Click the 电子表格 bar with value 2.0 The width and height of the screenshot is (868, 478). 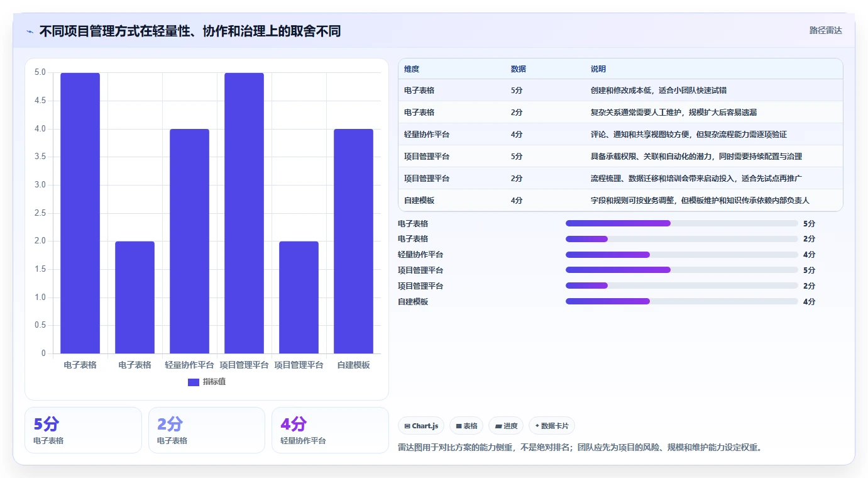135,297
